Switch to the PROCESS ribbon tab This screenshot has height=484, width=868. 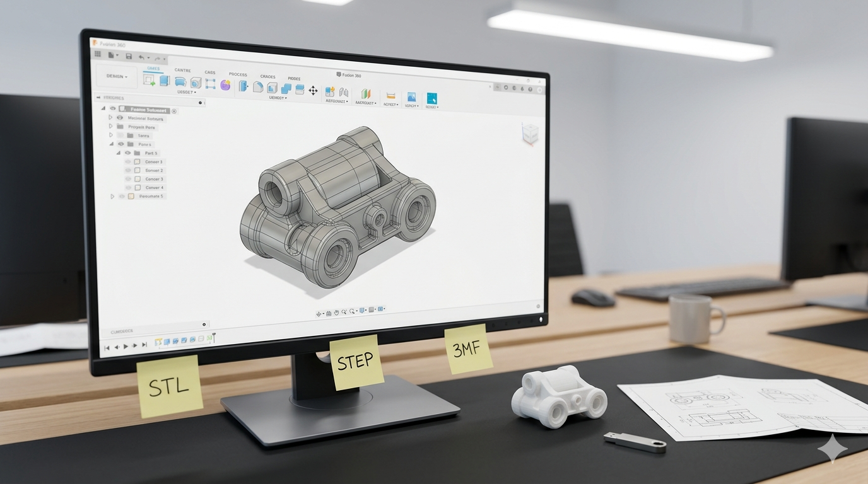click(238, 74)
